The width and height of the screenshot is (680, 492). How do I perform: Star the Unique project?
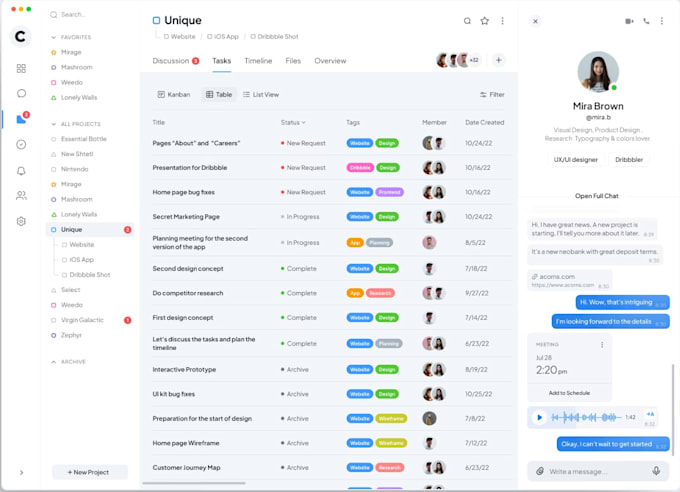[485, 21]
